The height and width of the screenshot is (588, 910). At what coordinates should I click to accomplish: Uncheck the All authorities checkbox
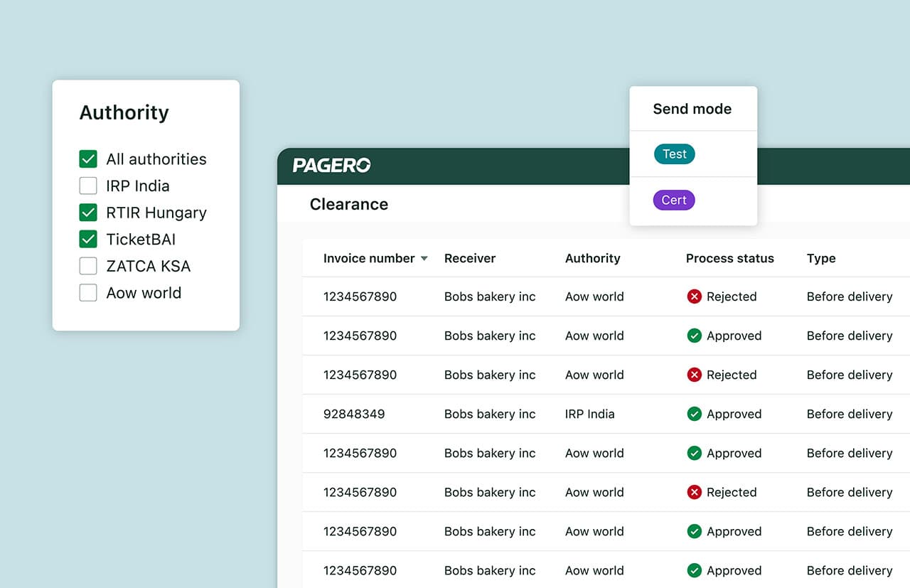[88, 159]
